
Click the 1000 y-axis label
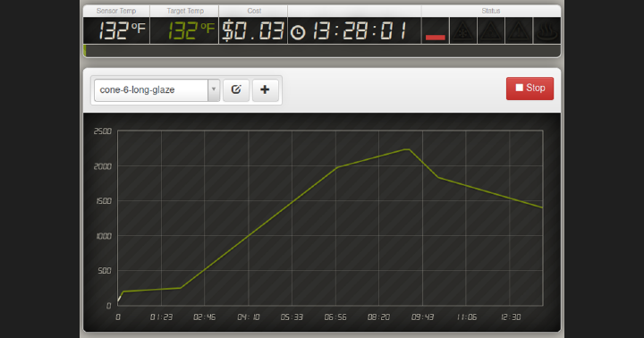pyautogui.click(x=104, y=236)
